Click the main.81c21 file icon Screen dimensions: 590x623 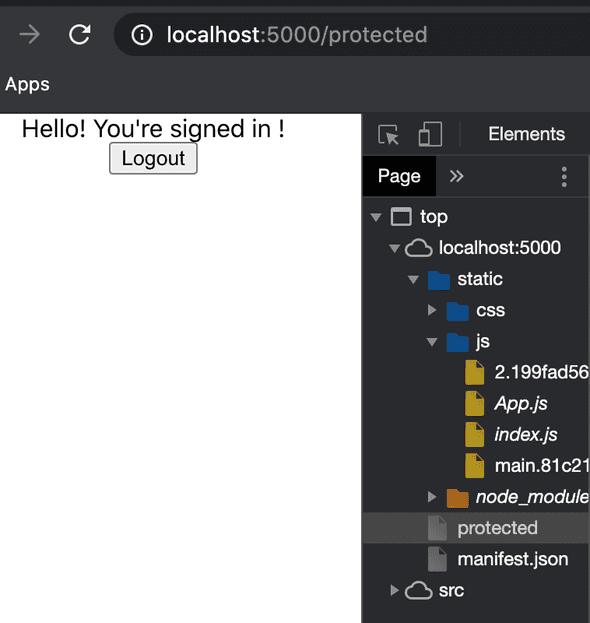point(474,466)
